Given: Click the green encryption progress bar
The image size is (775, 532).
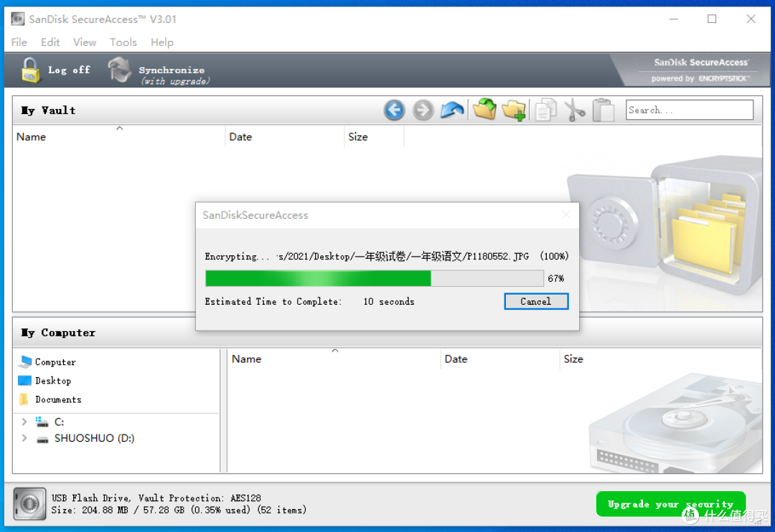Looking at the screenshot, I should click(x=375, y=278).
